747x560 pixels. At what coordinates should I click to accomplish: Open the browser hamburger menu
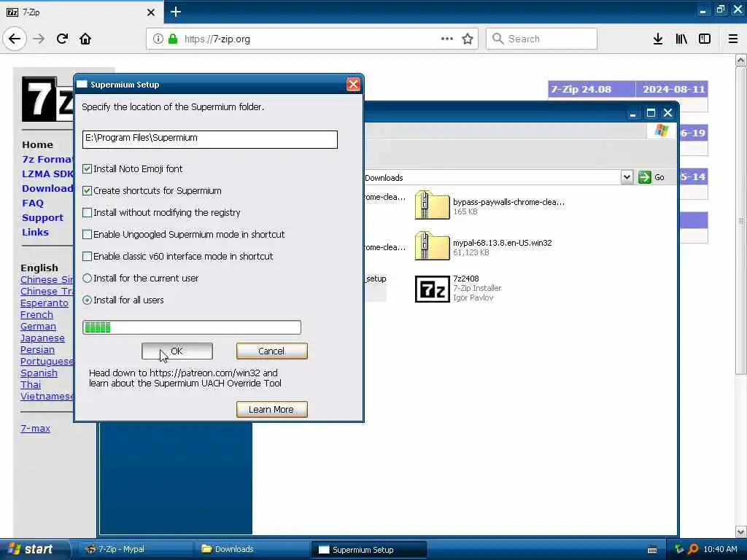[733, 39]
